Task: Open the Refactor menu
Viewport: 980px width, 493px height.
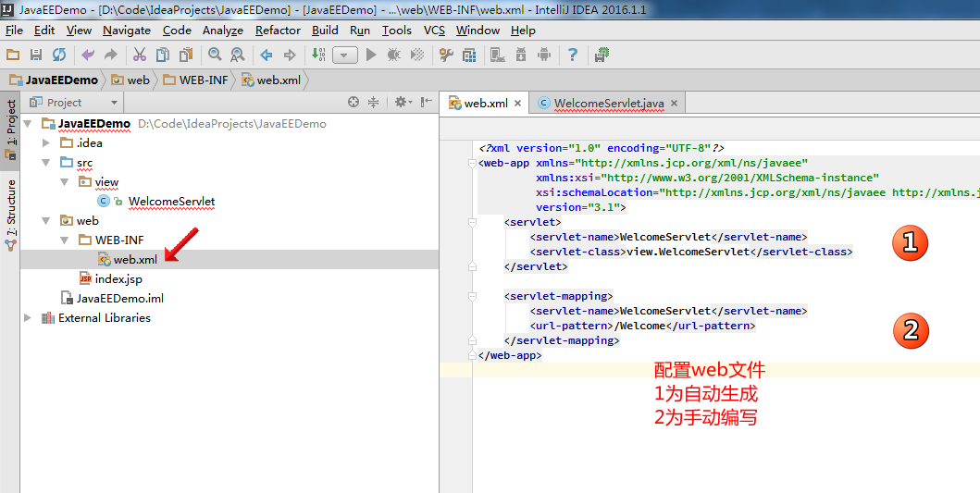Action: 278,30
